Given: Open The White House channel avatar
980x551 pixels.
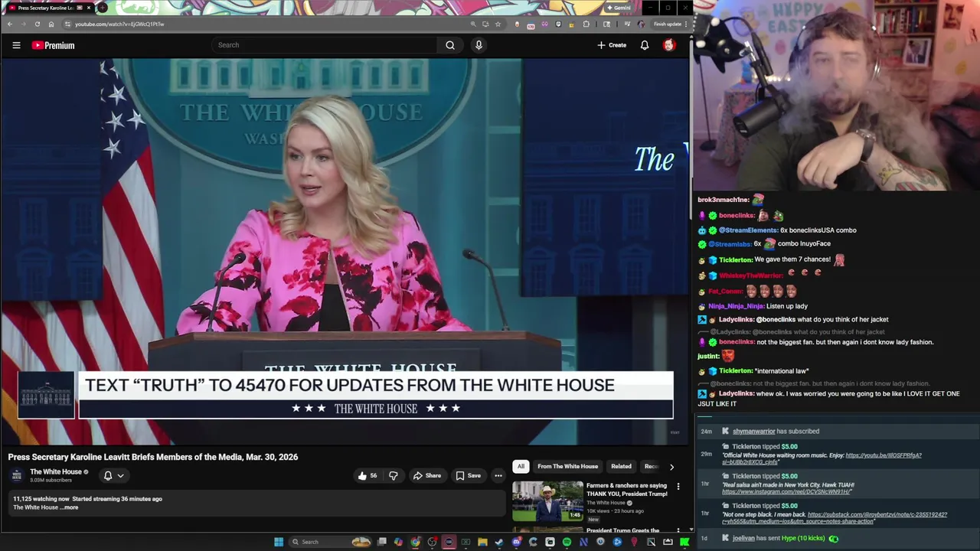Looking at the screenshot, I should click(17, 475).
